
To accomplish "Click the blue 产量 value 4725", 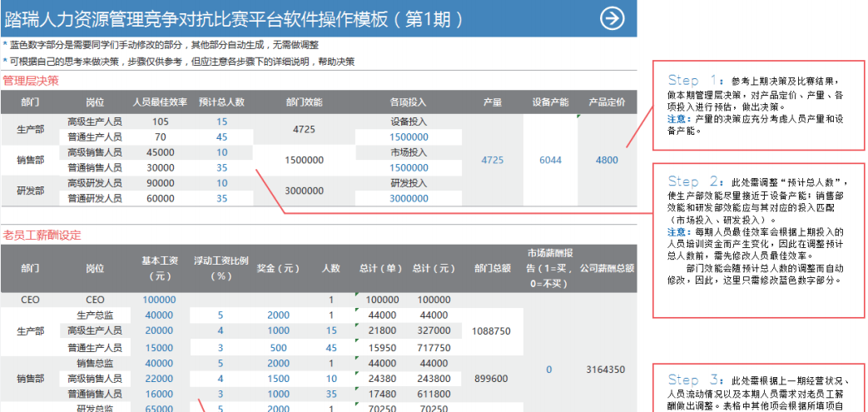I will click(x=493, y=160).
